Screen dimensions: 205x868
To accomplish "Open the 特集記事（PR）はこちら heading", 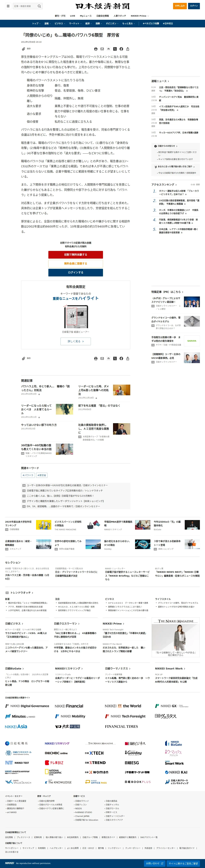I will [167, 292].
